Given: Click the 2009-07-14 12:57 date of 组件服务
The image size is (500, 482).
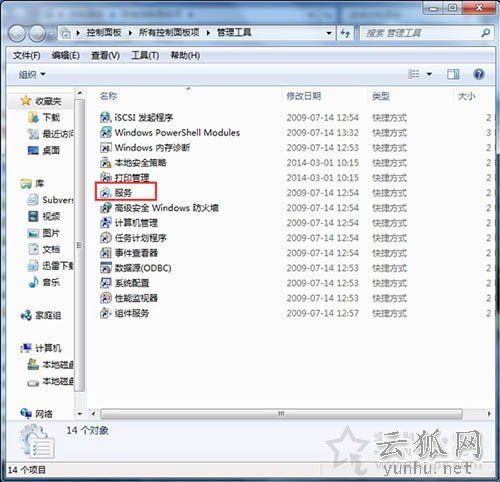Looking at the screenshot, I should [x=322, y=313].
